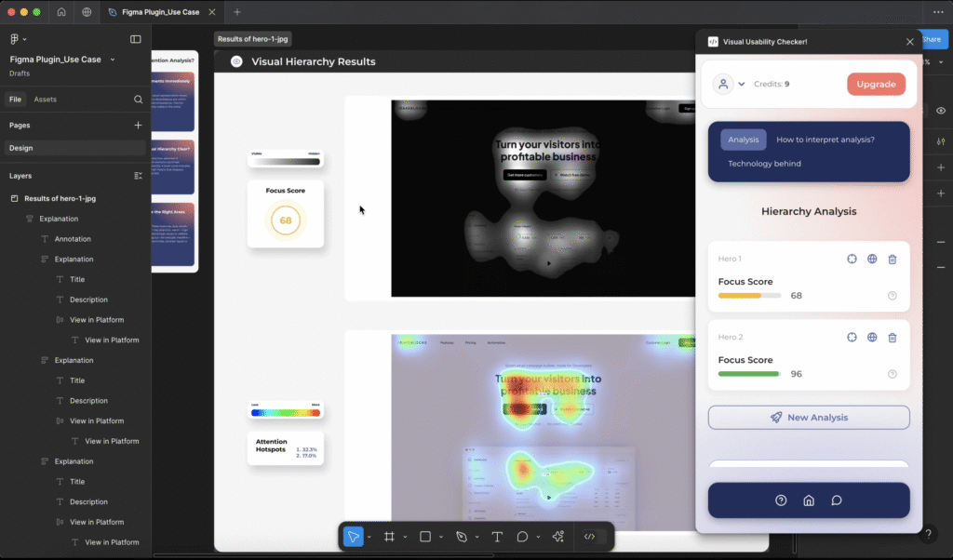Toggle Dev Mode code icon

(x=589, y=537)
